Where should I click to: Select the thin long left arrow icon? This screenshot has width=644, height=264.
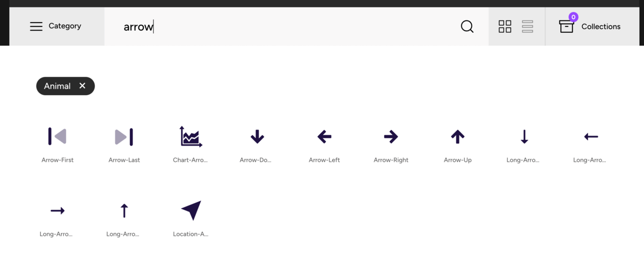(x=591, y=137)
